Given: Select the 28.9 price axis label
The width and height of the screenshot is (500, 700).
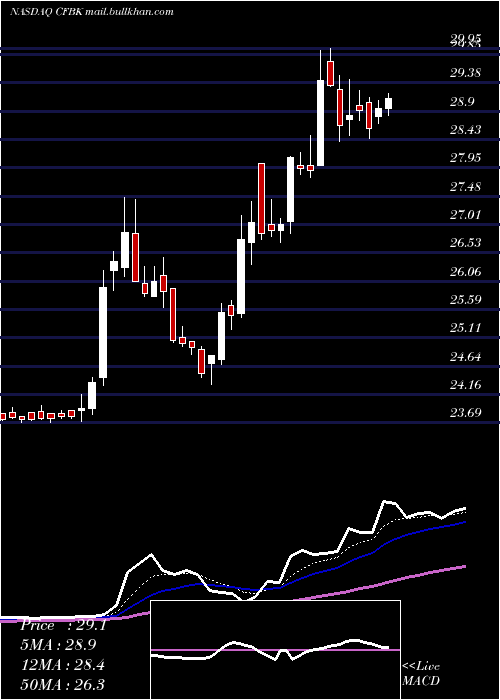Looking at the screenshot, I should pos(462,102).
